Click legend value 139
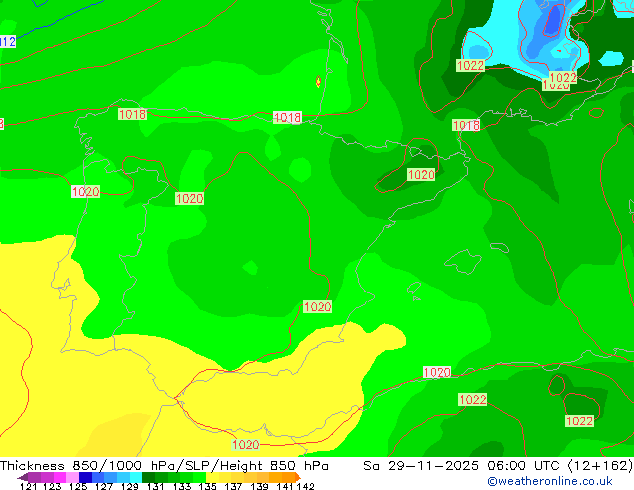Screen dimensions: 634x490 [x=259, y=486]
